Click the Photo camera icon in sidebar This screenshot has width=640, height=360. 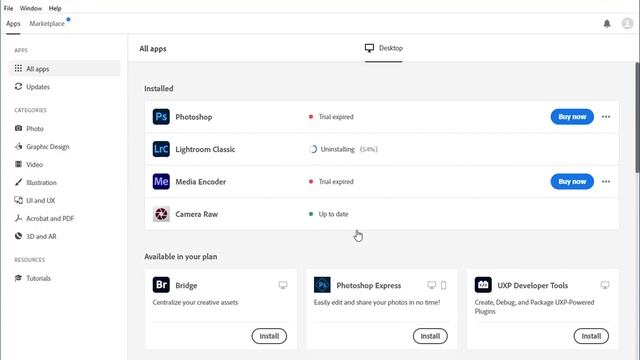point(18,128)
